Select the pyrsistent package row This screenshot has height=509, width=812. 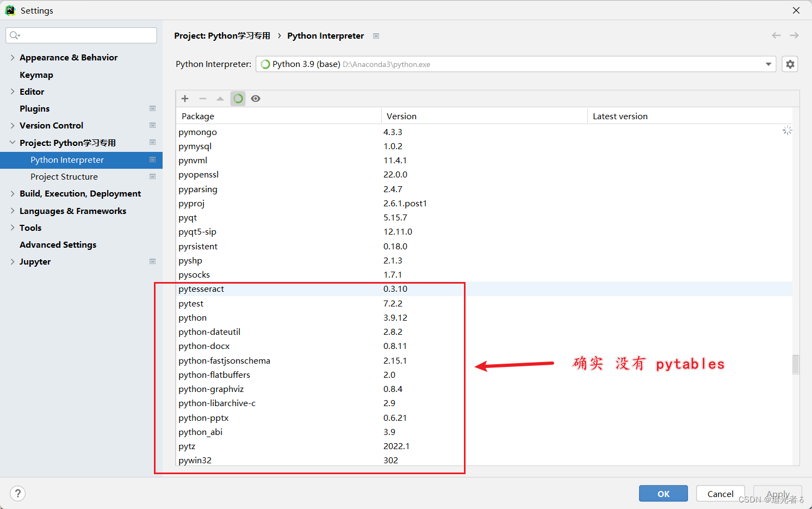(x=484, y=246)
